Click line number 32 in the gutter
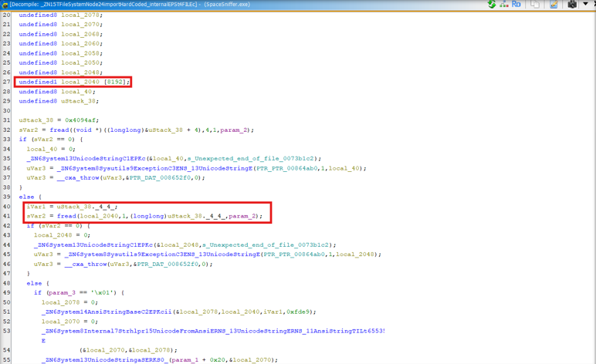The image size is (596, 364). [7, 130]
